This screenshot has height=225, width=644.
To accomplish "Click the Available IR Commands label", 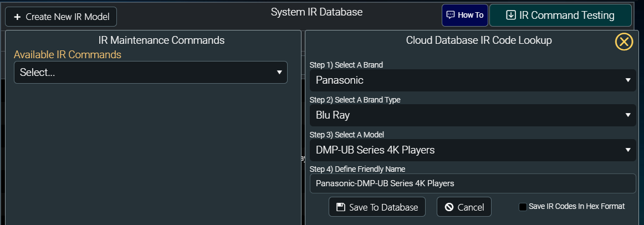I will click(x=68, y=54).
